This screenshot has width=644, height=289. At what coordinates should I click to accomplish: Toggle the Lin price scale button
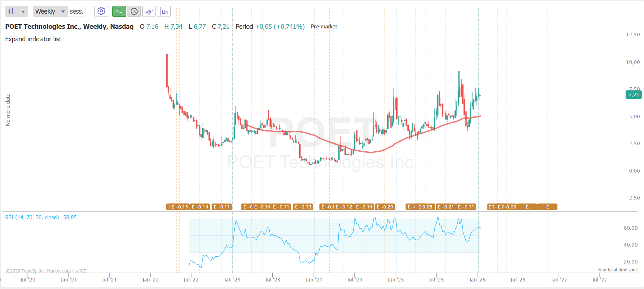[x=164, y=12]
